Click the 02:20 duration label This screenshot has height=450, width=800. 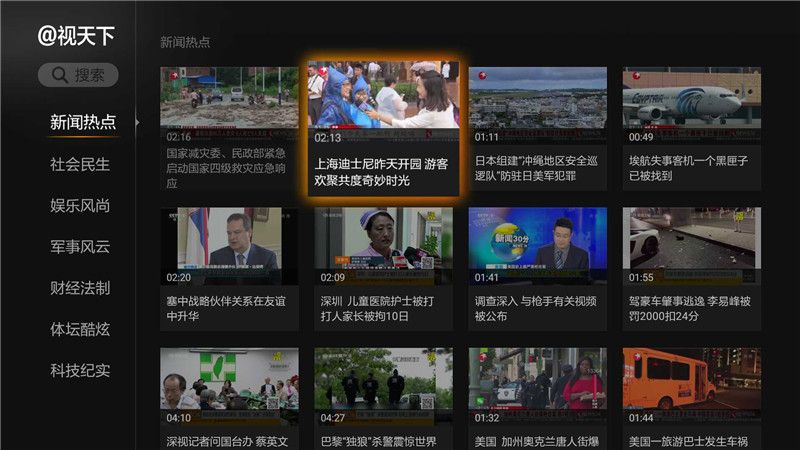(179, 278)
